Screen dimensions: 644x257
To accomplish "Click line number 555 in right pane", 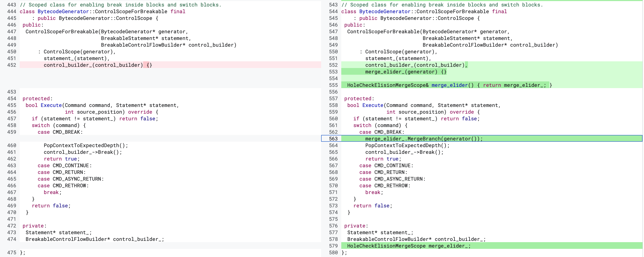I will (x=333, y=85).
